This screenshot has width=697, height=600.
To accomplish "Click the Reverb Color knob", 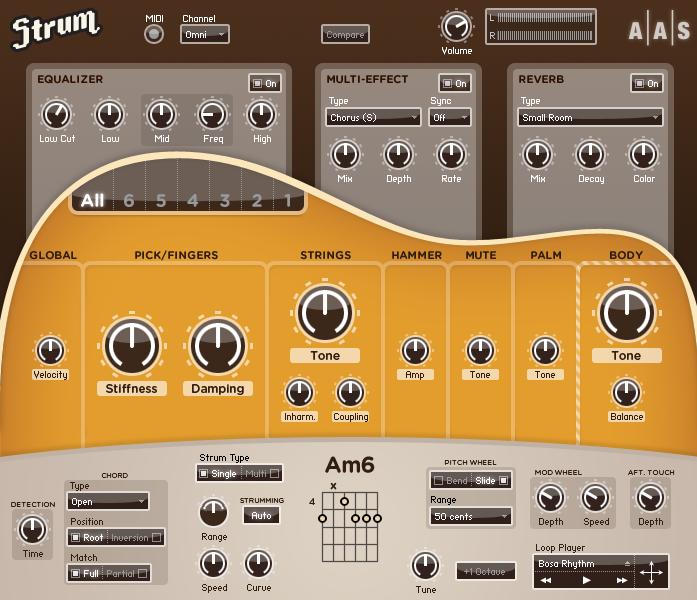I will point(643,155).
